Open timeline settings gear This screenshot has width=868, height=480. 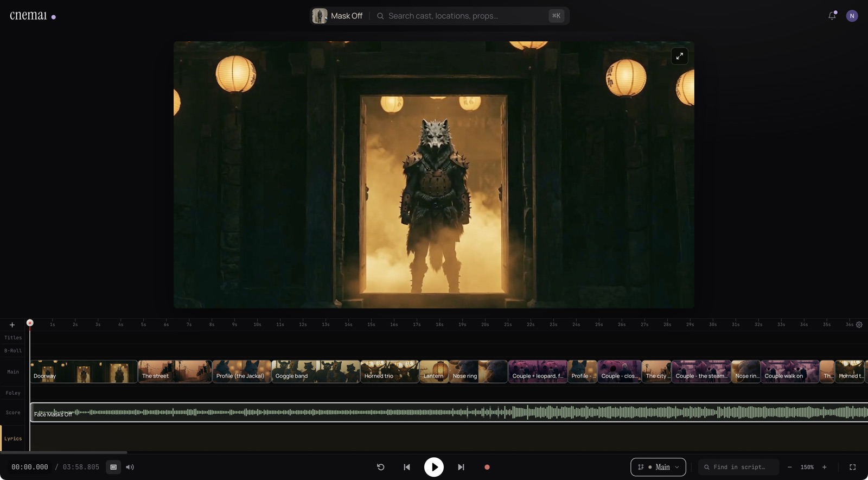point(859,325)
